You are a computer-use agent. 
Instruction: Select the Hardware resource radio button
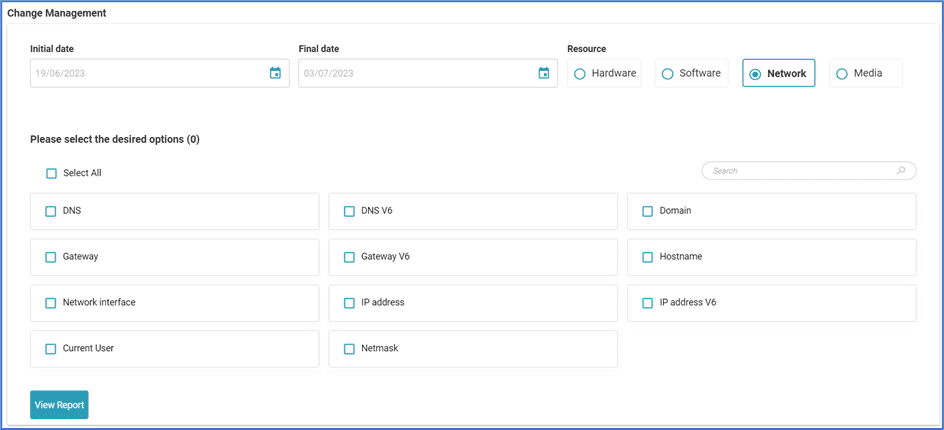[580, 74]
